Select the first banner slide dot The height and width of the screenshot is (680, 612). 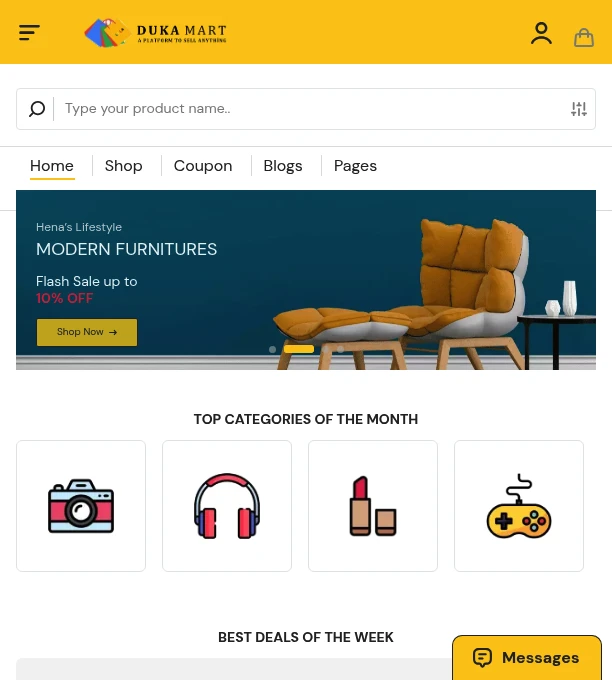click(272, 349)
